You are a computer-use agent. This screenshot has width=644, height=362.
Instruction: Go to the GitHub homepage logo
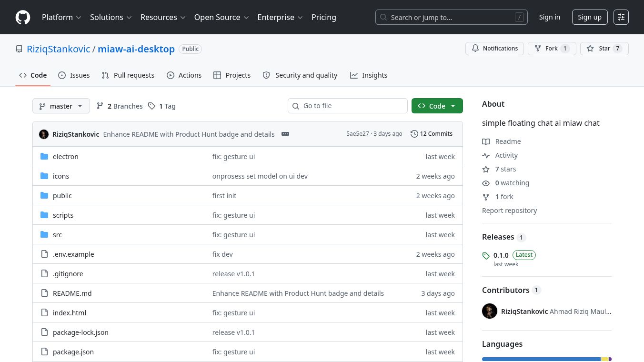23,17
